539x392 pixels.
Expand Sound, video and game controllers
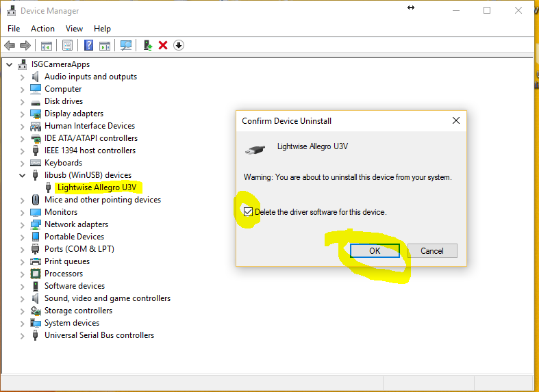23,299
